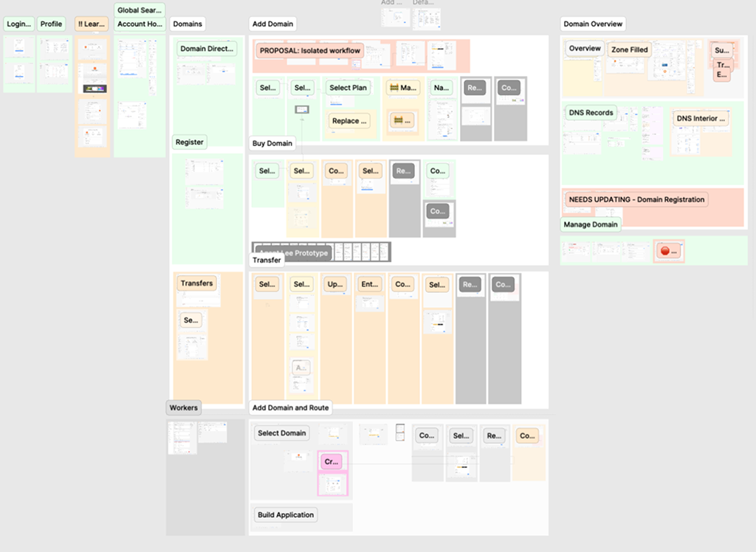Select the small gray-framed thumbnail below second Sel...
Image resolution: width=756 pixels, height=552 pixels.
tap(302, 110)
